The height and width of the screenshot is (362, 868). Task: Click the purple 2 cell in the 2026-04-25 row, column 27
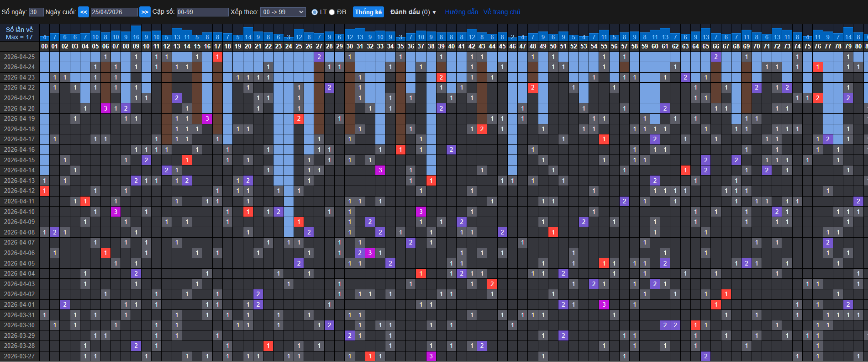click(x=319, y=57)
